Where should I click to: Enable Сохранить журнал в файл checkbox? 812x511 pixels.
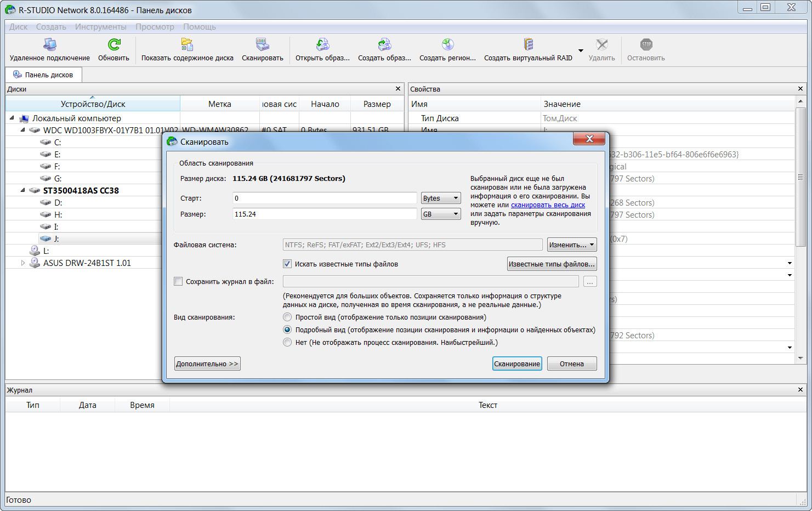pyautogui.click(x=178, y=281)
